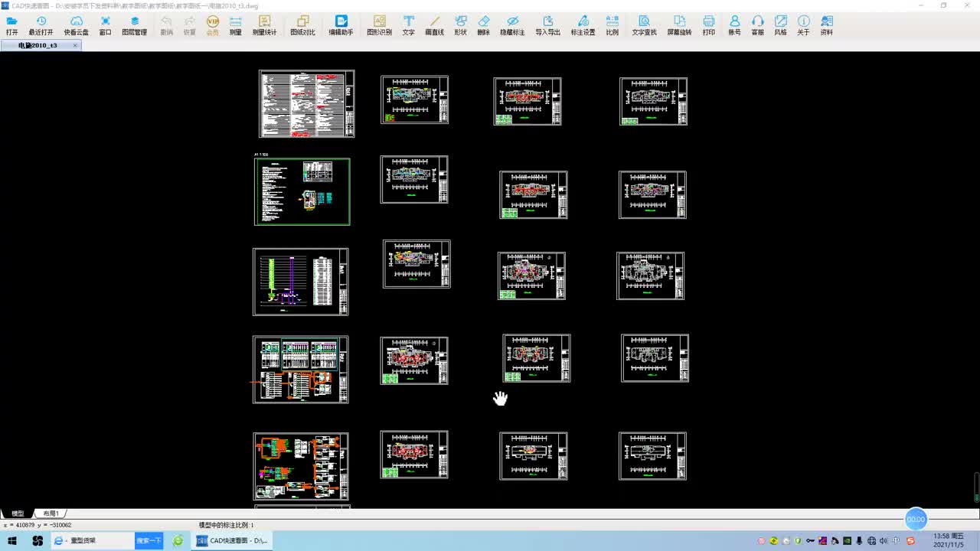Viewport: 980px width, 551px height.
Task: Select the design notes text sheet thumbnail
Action: click(306, 103)
